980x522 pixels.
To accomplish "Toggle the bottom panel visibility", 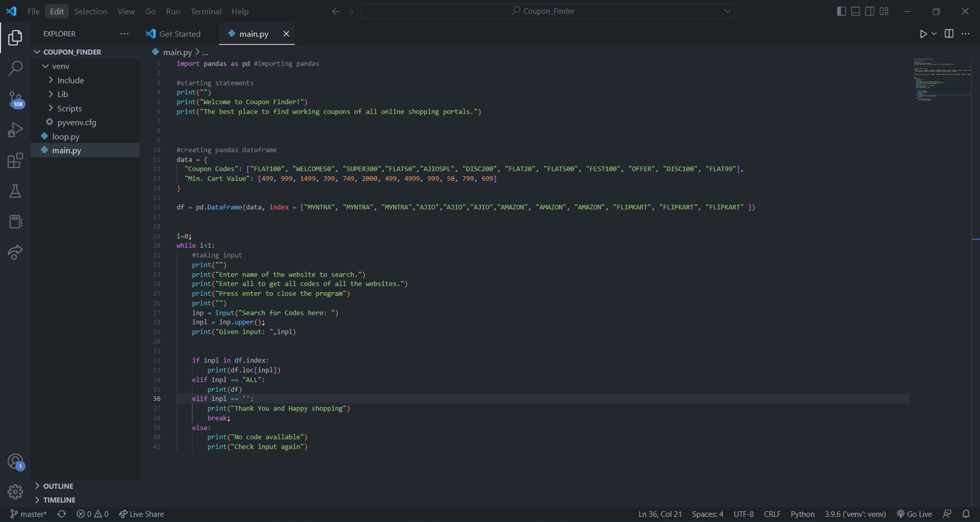I will (x=855, y=11).
